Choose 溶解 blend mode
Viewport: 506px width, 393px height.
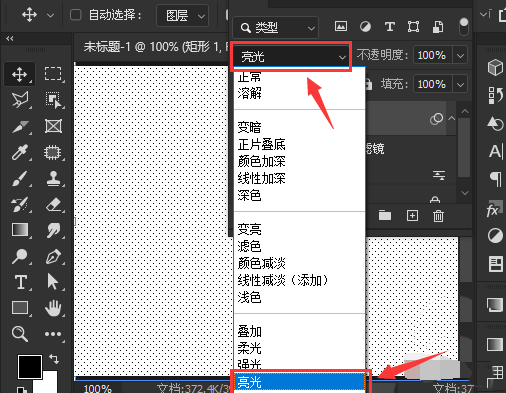point(300,93)
